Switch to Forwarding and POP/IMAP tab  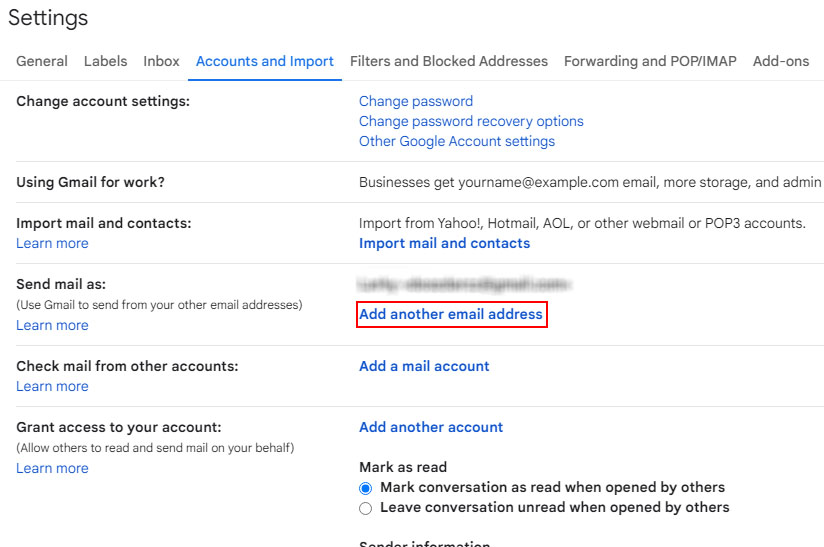pyautogui.click(x=650, y=61)
